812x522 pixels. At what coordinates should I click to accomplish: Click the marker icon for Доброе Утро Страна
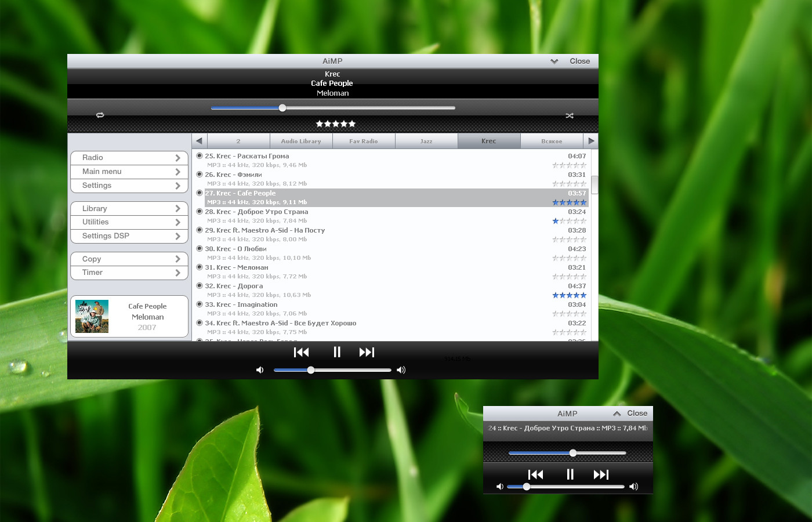click(x=200, y=212)
